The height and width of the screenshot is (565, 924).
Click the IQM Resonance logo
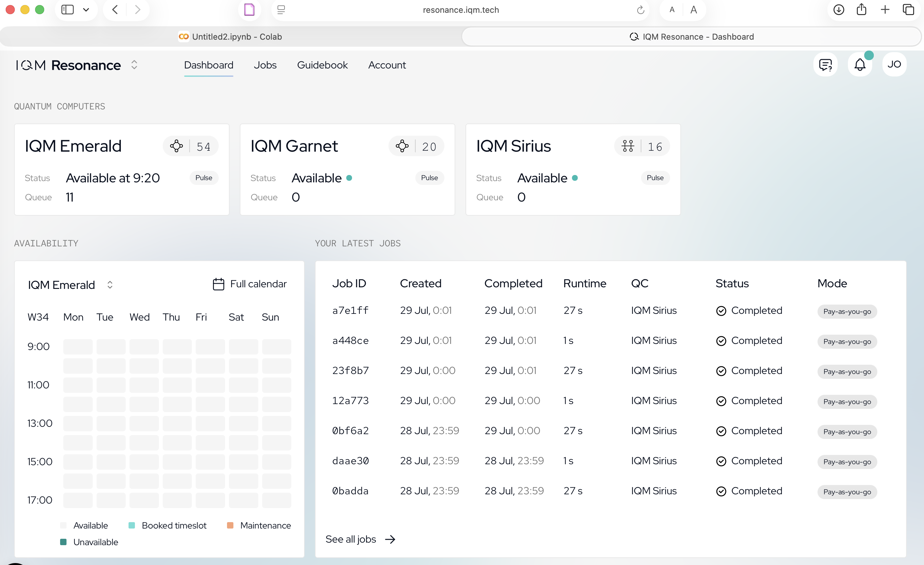click(x=68, y=65)
